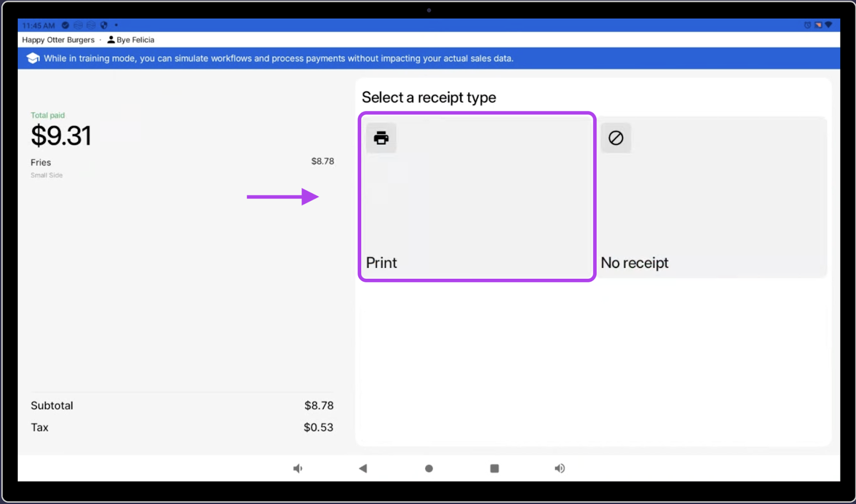Viewport: 856px width, 504px height.
Task: Tap the circle-slash icon for No receipt
Action: point(616,138)
